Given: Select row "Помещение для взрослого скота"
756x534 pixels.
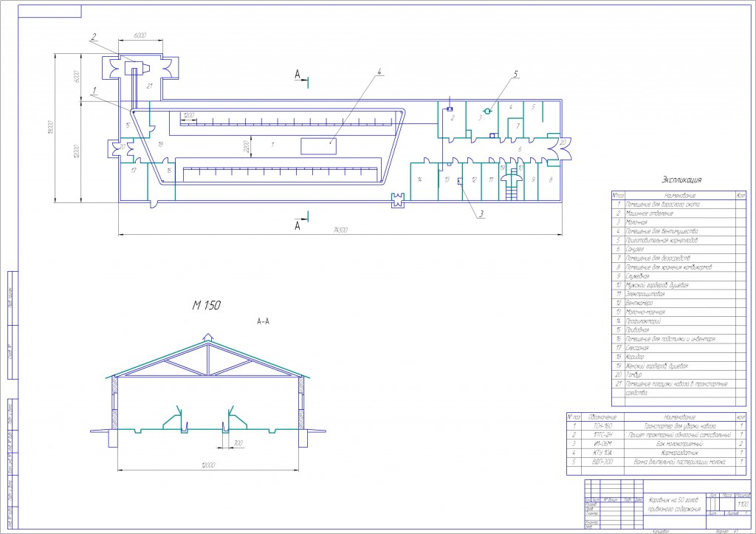Looking at the screenshot, I should [662, 204].
